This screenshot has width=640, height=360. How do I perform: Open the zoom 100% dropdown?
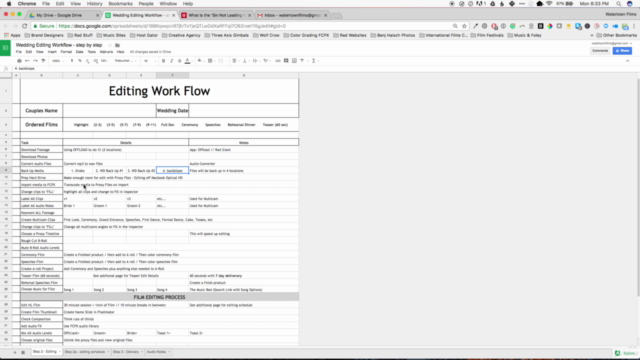point(58,61)
